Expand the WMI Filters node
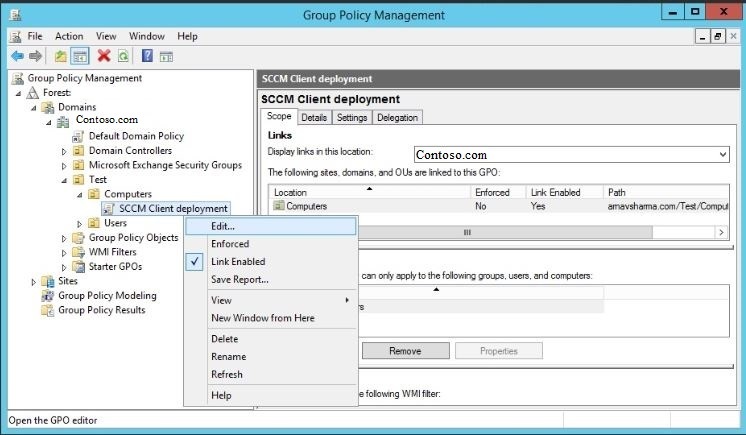Screen dimensions: 746x435 [x=64, y=253]
